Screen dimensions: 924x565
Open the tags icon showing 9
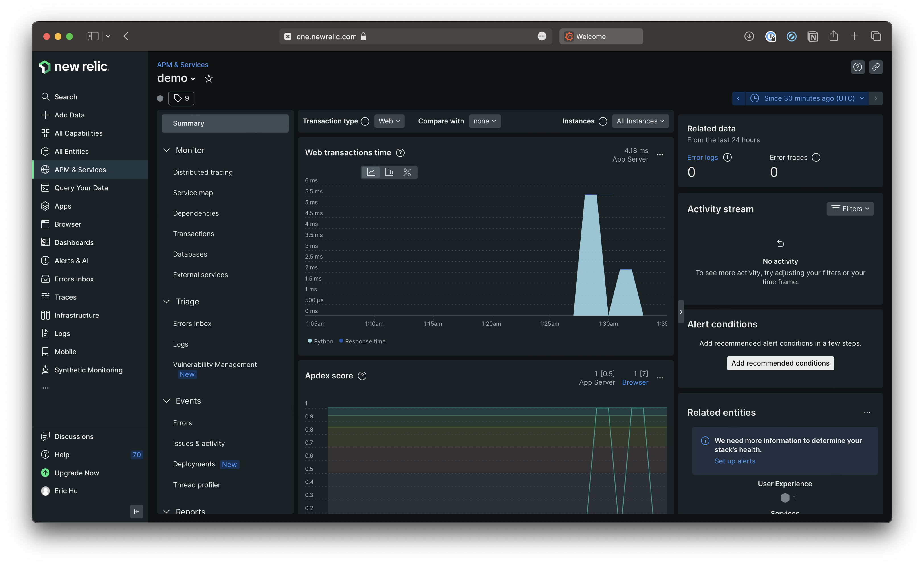[x=181, y=98]
